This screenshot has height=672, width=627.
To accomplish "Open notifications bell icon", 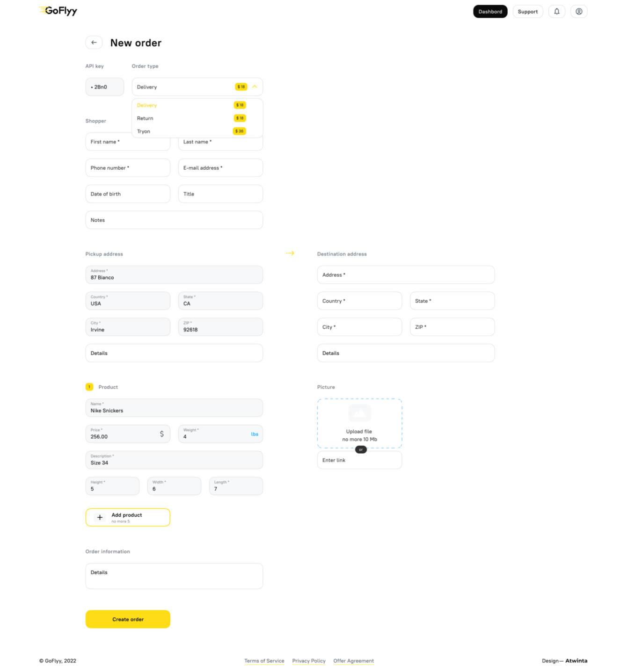I will pos(557,12).
